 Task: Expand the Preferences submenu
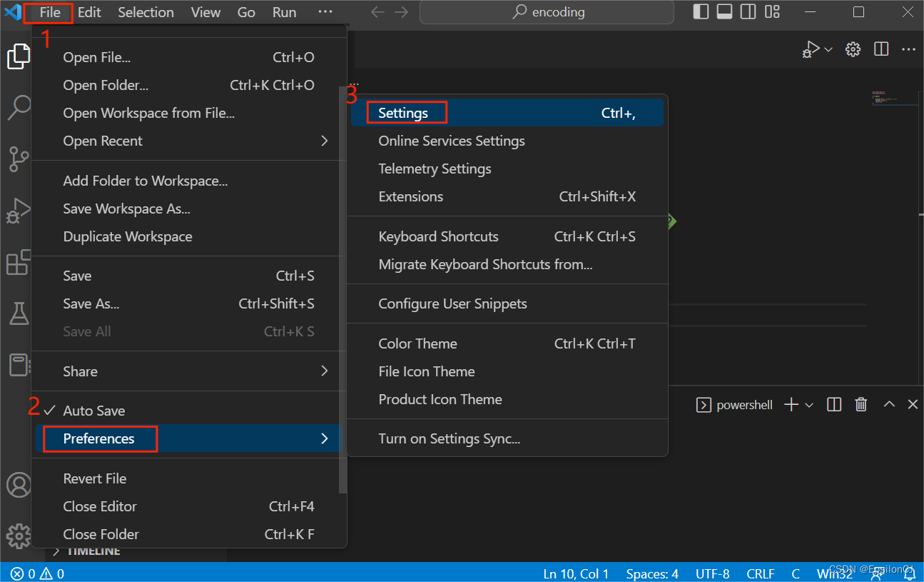(x=188, y=438)
